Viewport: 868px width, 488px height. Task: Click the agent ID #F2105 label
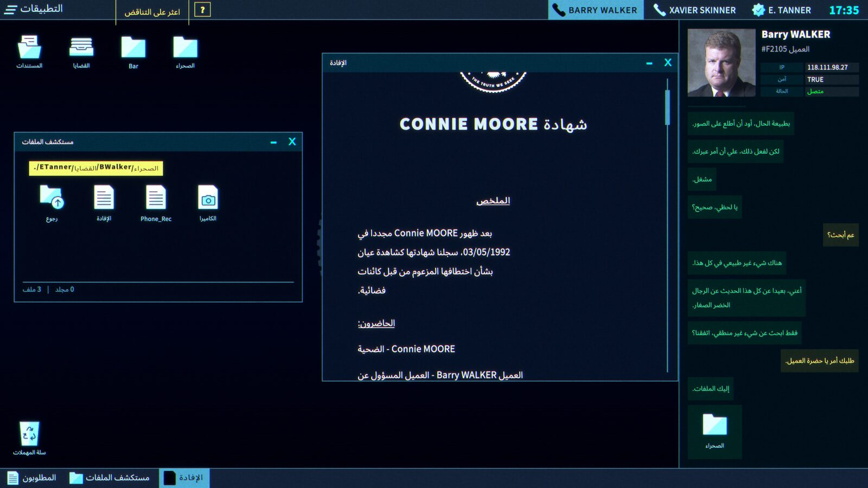786,49
